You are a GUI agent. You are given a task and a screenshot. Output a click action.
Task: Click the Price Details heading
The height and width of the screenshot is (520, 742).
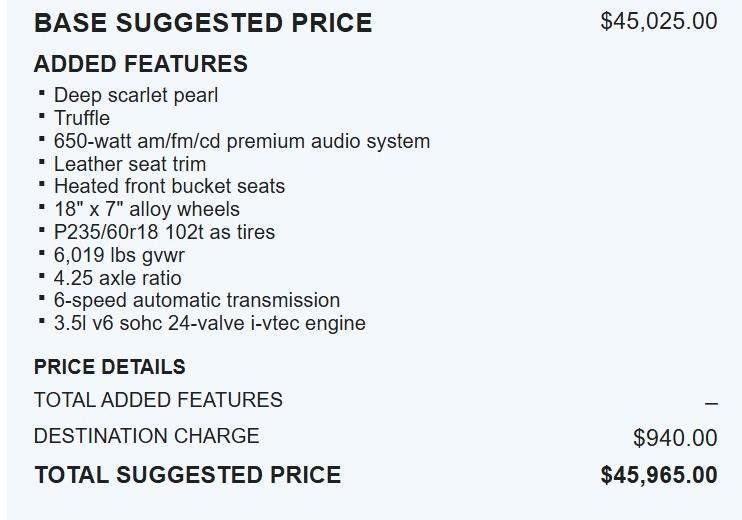(x=110, y=367)
